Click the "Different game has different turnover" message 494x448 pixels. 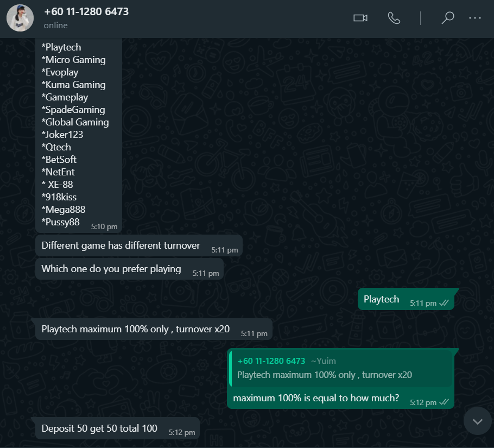click(x=121, y=245)
